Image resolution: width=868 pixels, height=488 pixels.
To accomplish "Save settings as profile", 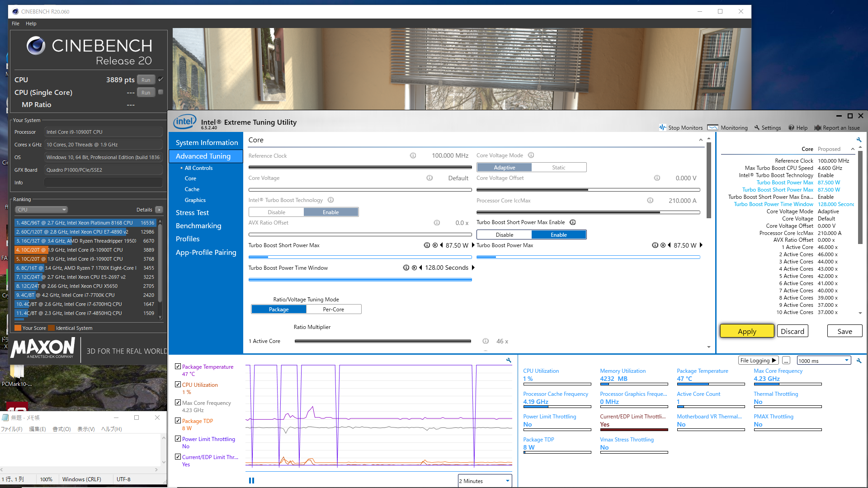I will click(844, 331).
